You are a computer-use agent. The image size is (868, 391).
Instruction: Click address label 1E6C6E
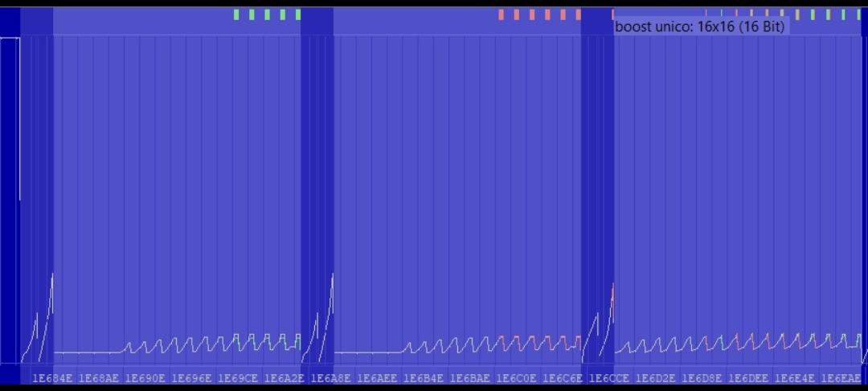tap(563, 378)
